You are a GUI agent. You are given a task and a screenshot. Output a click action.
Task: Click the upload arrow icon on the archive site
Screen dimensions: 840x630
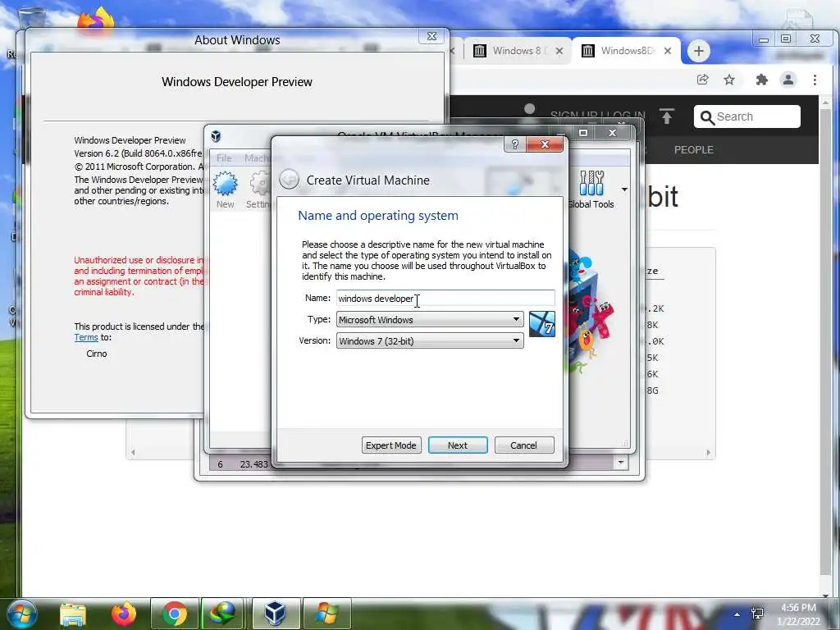[x=666, y=116]
